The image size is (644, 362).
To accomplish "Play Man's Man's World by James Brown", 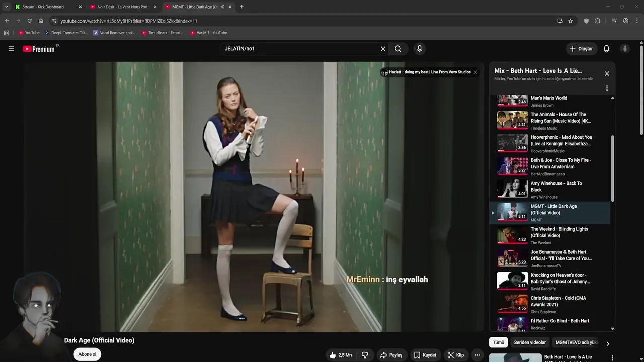I will click(x=549, y=100).
